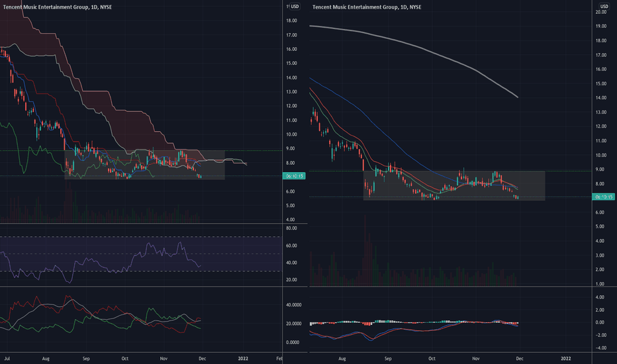Click the 9.00 price on the Ichimoku chart axis
Image resolution: width=617 pixels, height=364 pixels.
coord(291,149)
